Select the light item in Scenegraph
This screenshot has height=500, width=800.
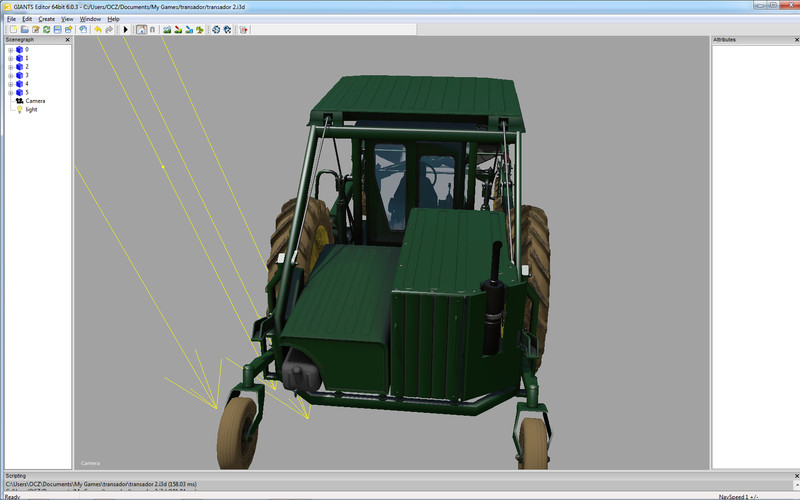click(x=31, y=109)
